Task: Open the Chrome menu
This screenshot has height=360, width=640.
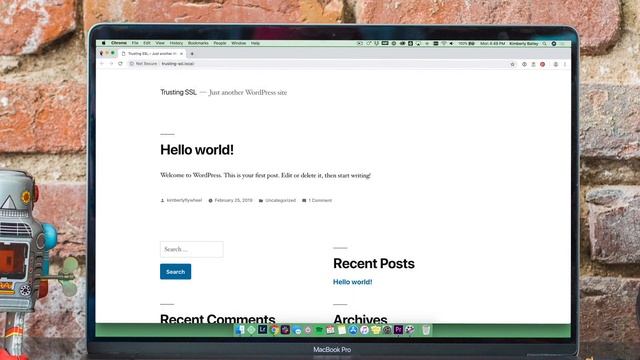Action: tap(119, 43)
